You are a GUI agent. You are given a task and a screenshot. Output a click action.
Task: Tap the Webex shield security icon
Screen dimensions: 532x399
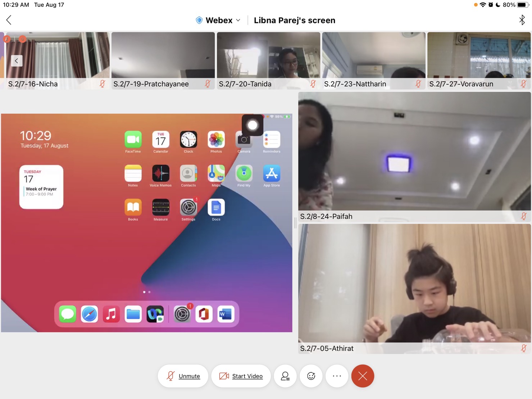[199, 21]
